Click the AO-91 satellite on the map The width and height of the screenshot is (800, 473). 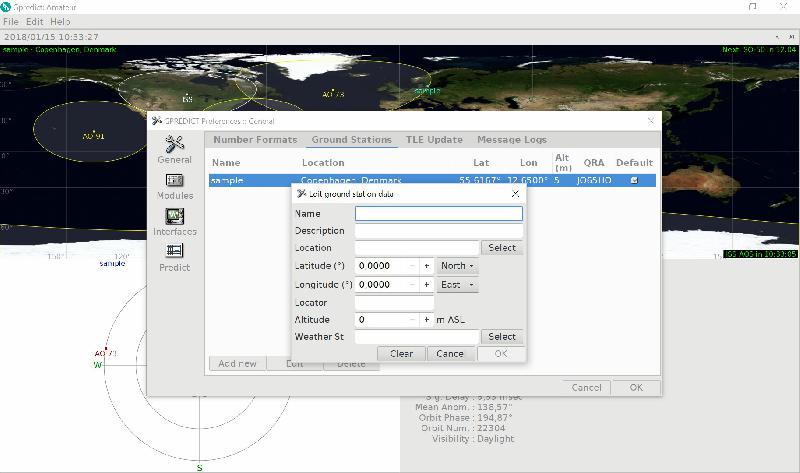pyautogui.click(x=93, y=135)
